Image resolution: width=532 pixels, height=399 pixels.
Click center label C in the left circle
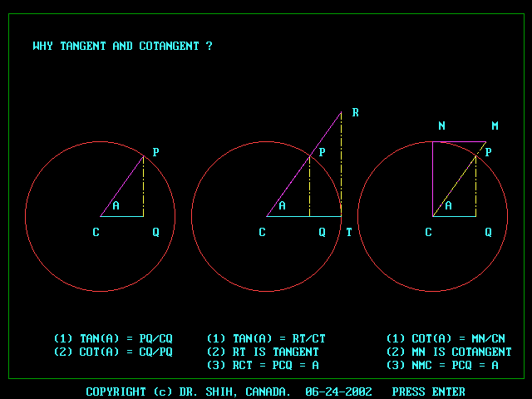(96, 232)
